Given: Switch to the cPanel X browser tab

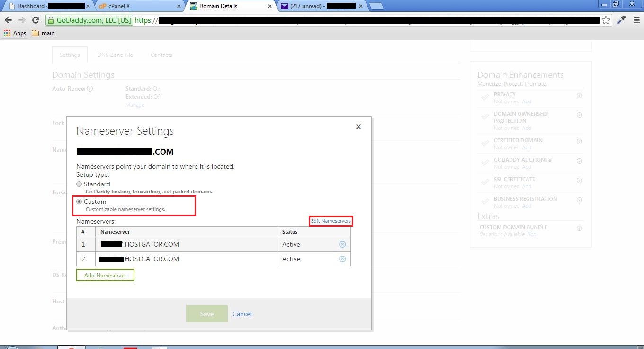Looking at the screenshot, I should pyautogui.click(x=140, y=6).
